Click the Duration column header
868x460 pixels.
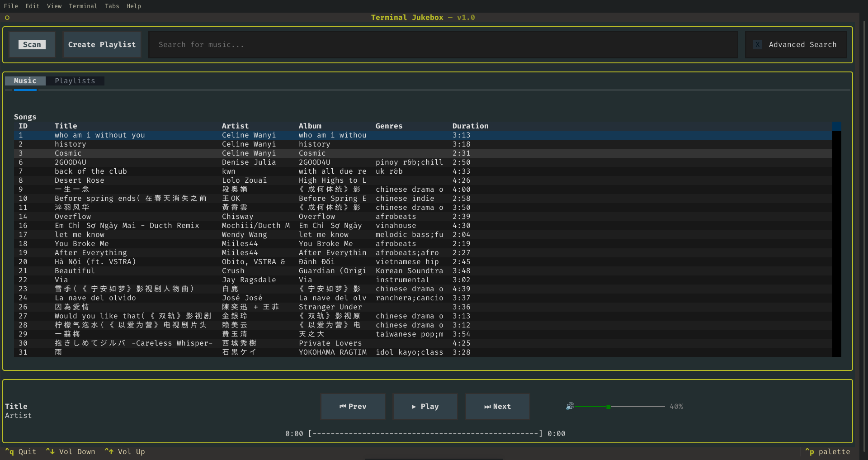point(470,126)
